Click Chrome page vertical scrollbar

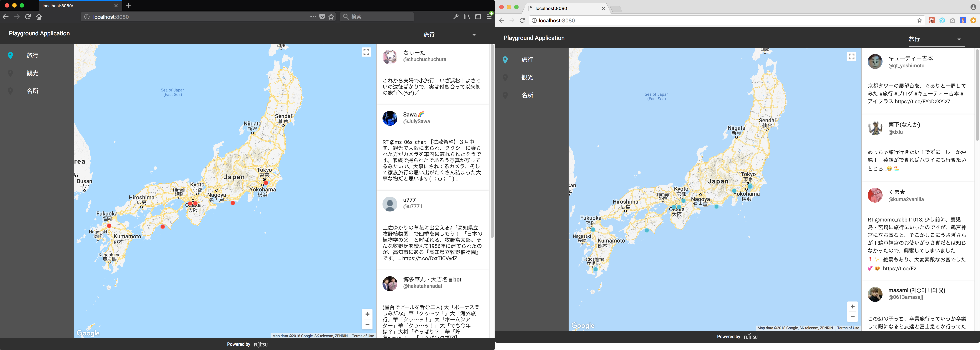click(977, 95)
